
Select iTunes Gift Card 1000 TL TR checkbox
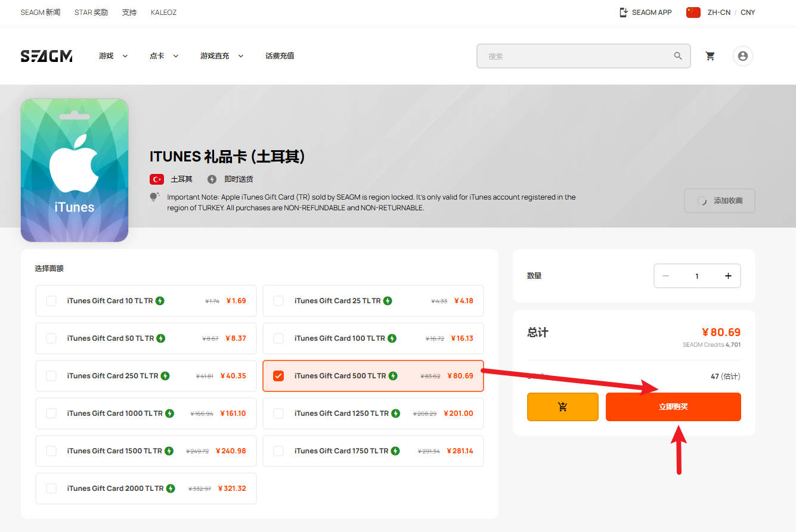click(x=51, y=413)
